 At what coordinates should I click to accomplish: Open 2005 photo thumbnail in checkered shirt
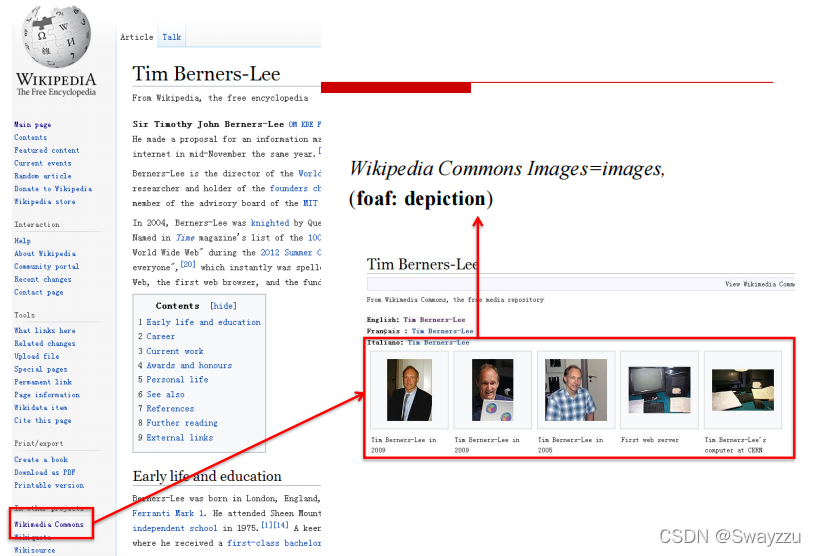click(x=576, y=390)
